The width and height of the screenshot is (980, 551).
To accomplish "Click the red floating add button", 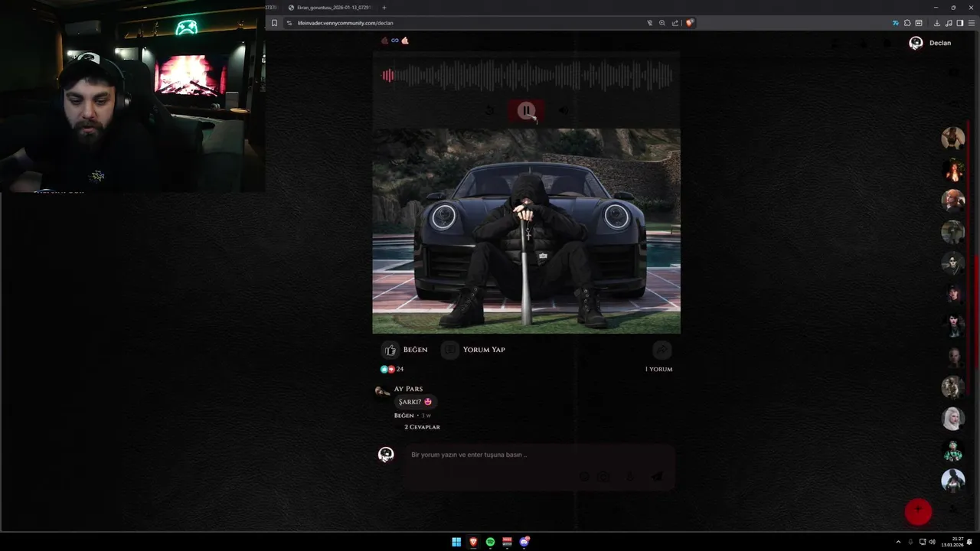I will pyautogui.click(x=918, y=511).
